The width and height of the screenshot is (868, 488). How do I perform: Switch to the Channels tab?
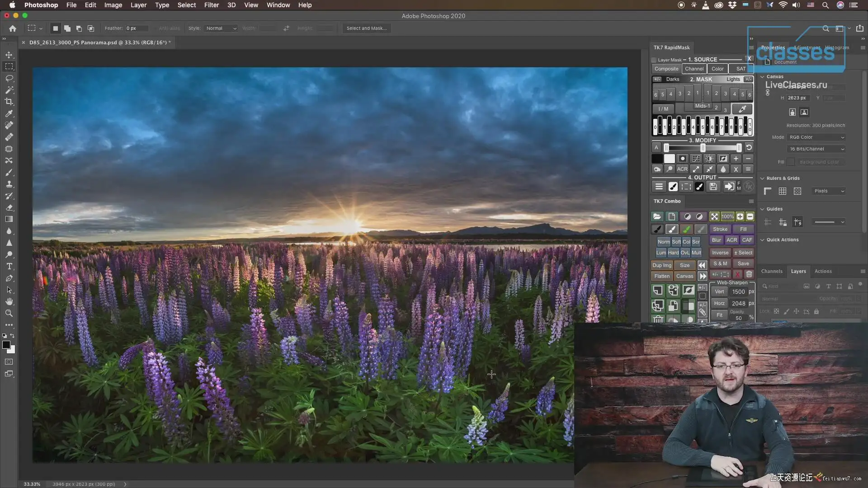point(772,272)
